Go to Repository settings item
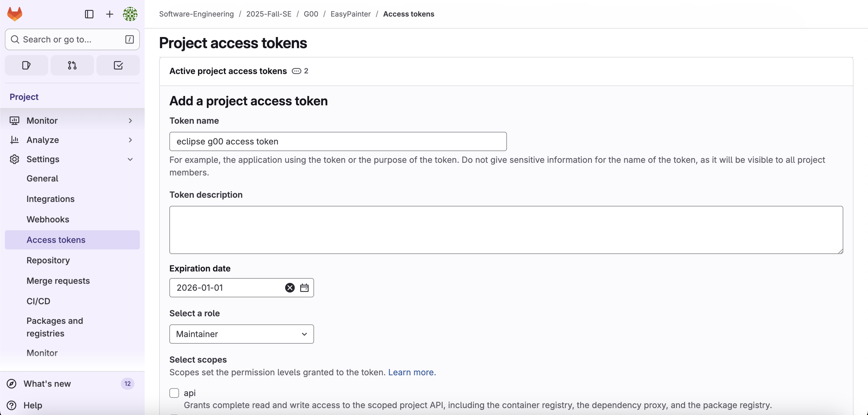 [x=48, y=260]
